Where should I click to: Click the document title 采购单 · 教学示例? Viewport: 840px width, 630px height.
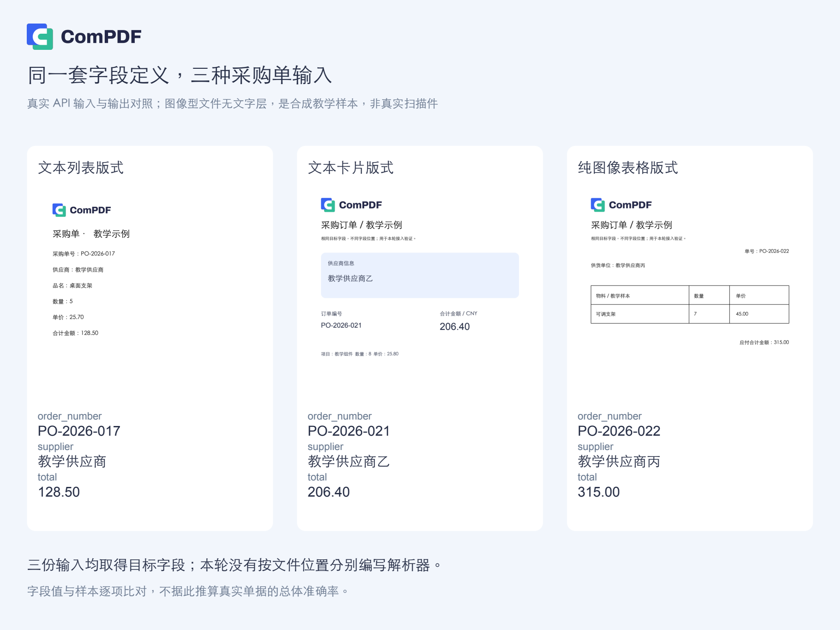(x=91, y=234)
